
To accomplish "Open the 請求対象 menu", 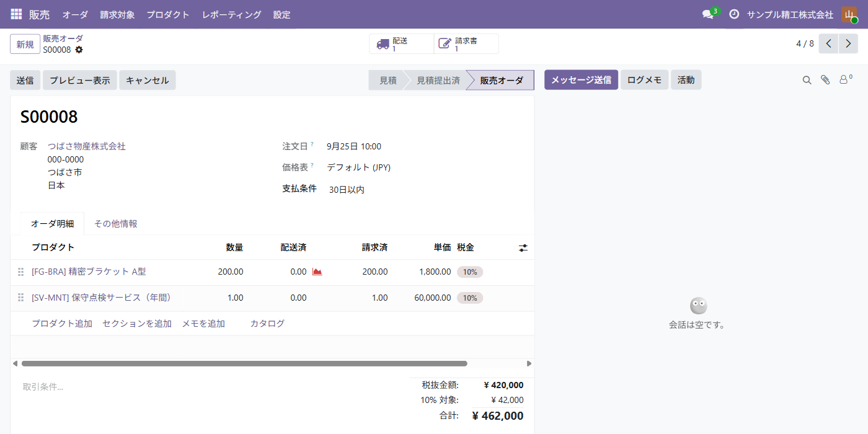I will coord(117,14).
